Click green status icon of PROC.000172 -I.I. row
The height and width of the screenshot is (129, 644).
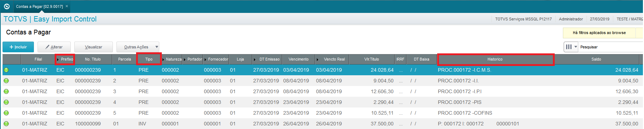6,81
